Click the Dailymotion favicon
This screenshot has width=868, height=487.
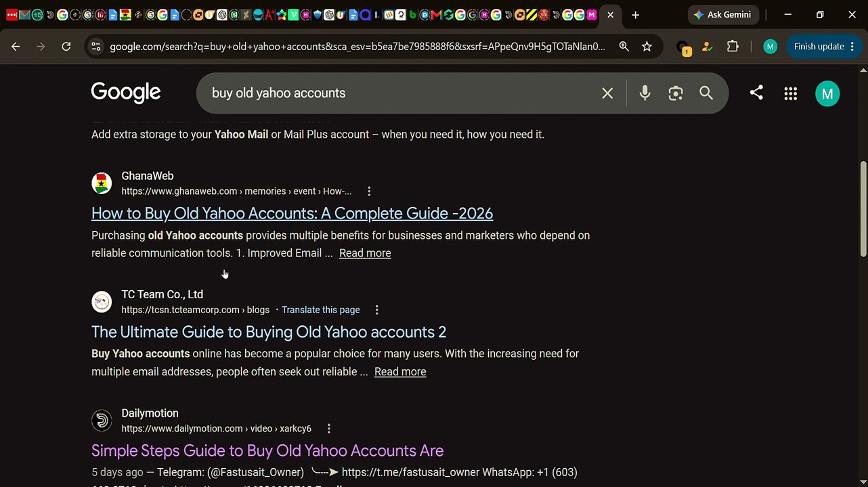tap(102, 421)
